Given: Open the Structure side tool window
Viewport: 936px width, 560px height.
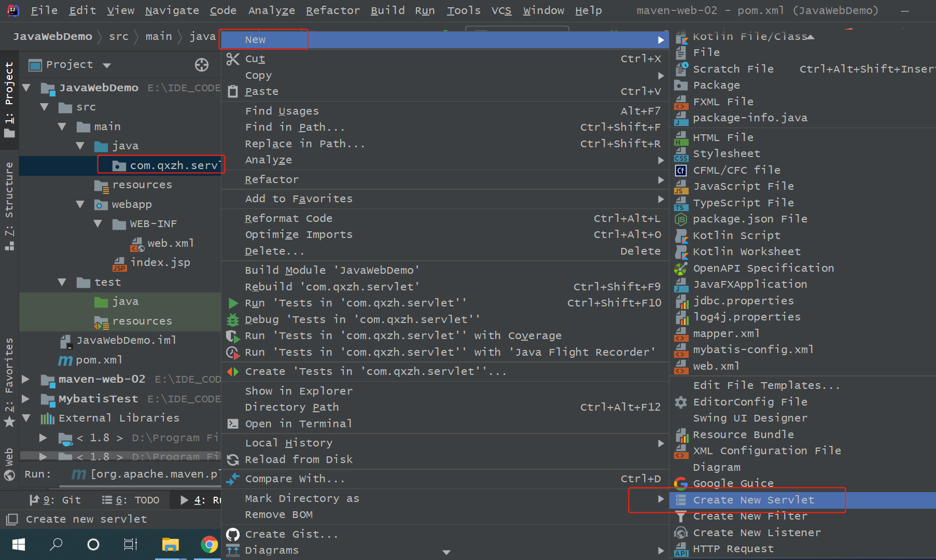Looking at the screenshot, I should coord(9,206).
